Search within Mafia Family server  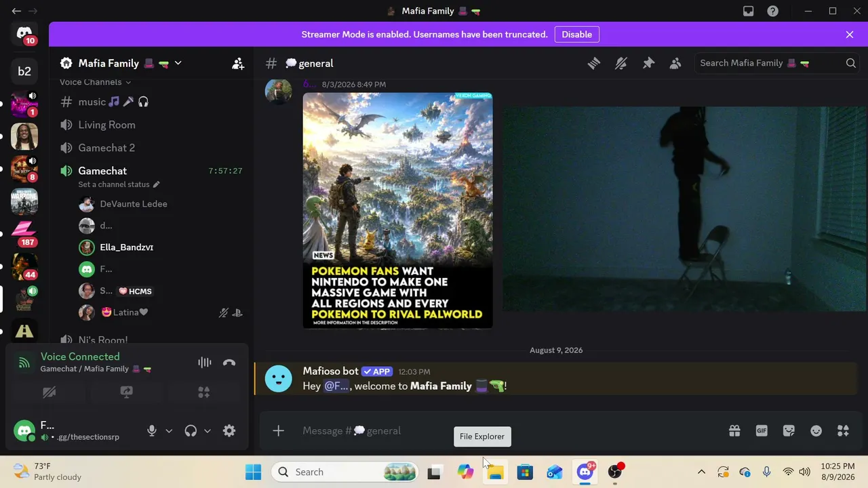coord(770,63)
